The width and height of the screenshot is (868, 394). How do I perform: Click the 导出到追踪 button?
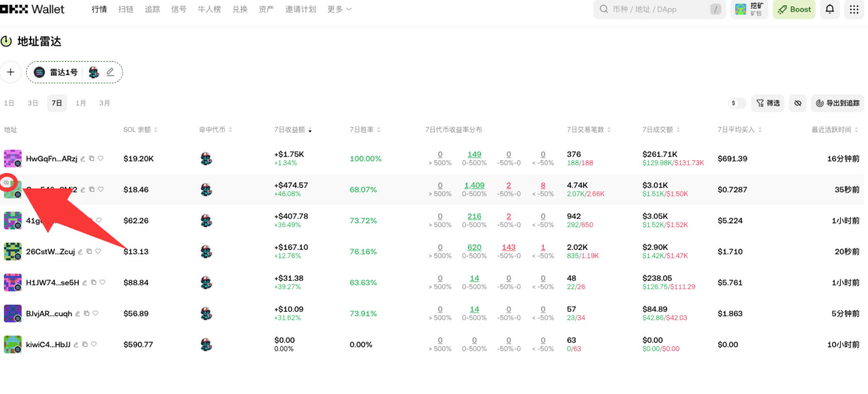[838, 103]
